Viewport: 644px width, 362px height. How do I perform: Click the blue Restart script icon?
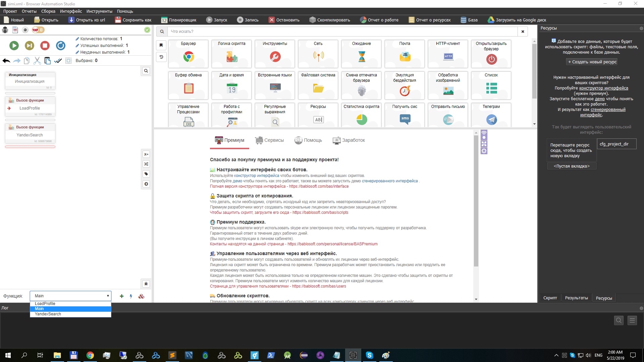point(61,46)
